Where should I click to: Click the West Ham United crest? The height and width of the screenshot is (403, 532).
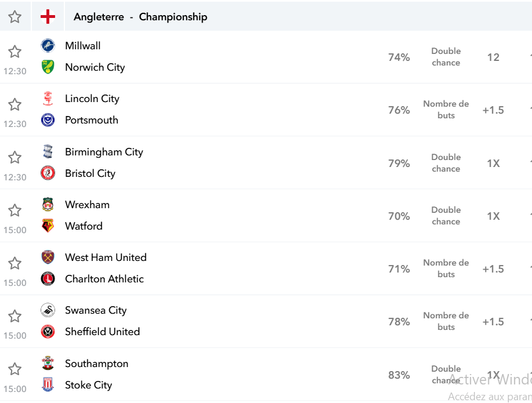48,257
